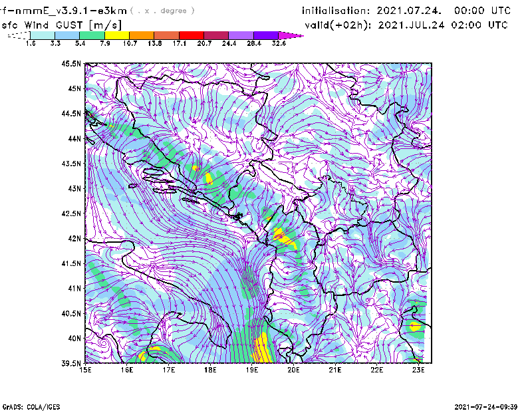Select the yellow 7.9–10.7 legend swatch
532x411 pixels.
pyautogui.click(x=117, y=35)
